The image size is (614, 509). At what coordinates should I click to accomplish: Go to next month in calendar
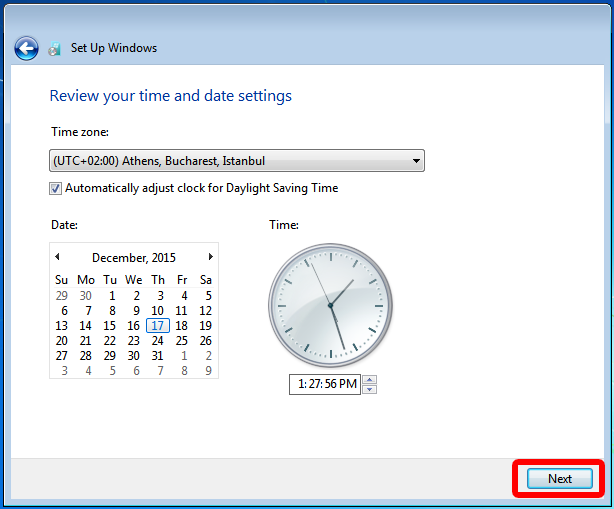(x=211, y=257)
